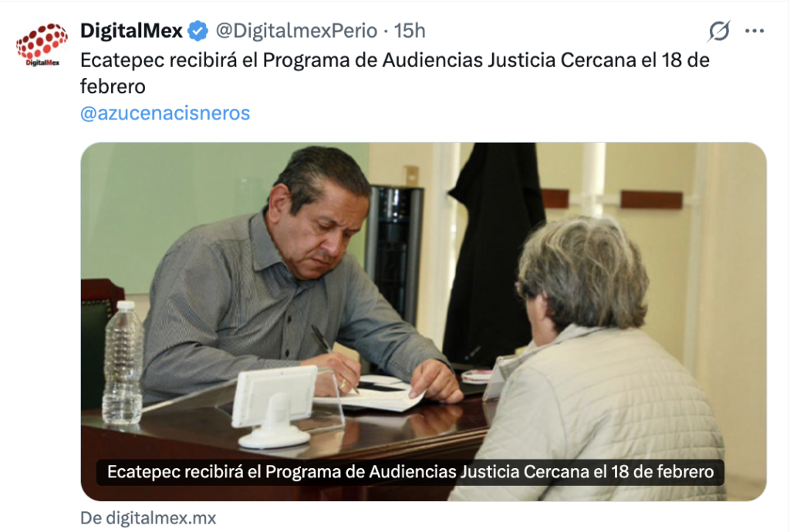Click the DigitalMex text under the logo
This screenshot has height=532, width=790.
pyautogui.click(x=42, y=63)
